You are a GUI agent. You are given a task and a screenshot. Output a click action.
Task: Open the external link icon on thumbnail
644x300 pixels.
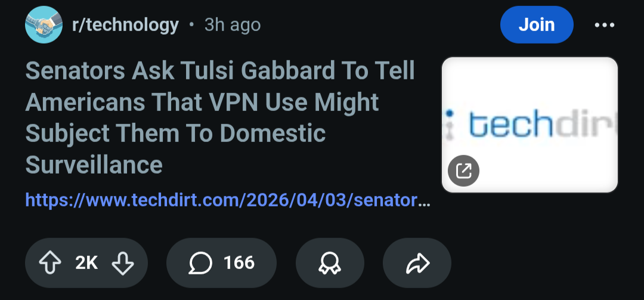(463, 171)
